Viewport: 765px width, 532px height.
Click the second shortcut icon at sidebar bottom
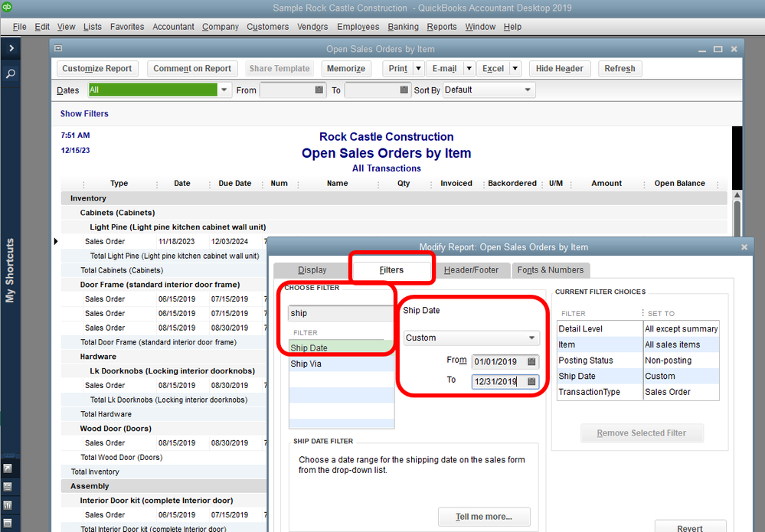(x=8, y=486)
